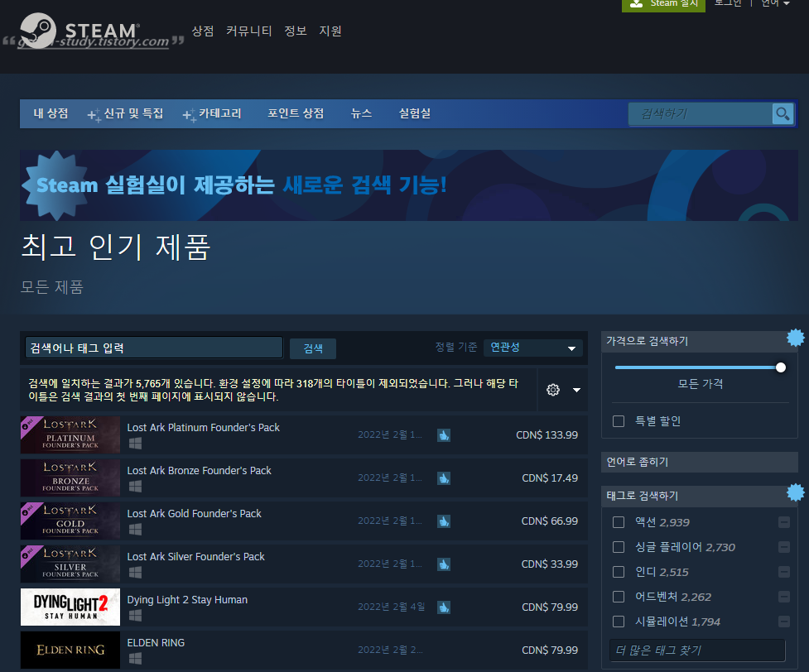Click 지원 in the top navigation
Image resolution: width=809 pixels, height=672 pixels.
click(x=330, y=31)
